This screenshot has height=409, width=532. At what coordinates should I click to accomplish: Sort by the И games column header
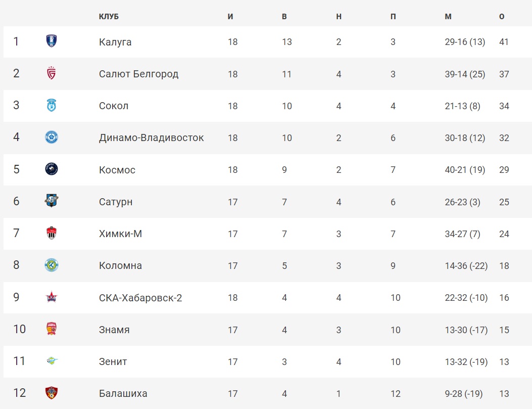tap(230, 17)
